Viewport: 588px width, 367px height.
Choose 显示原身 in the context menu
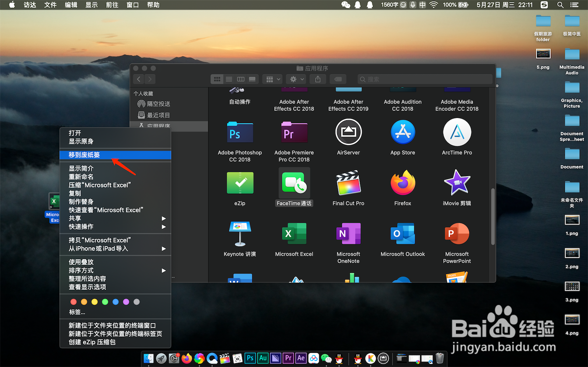coord(115,141)
